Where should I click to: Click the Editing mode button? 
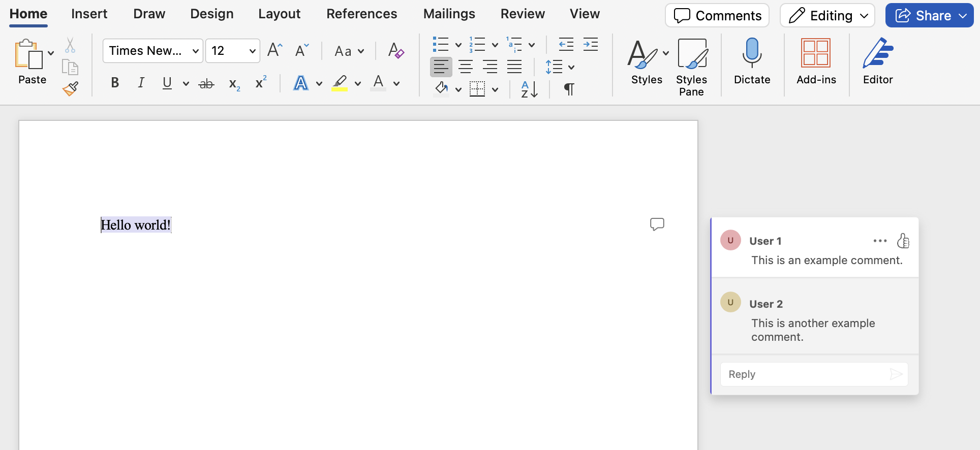[x=827, y=15]
